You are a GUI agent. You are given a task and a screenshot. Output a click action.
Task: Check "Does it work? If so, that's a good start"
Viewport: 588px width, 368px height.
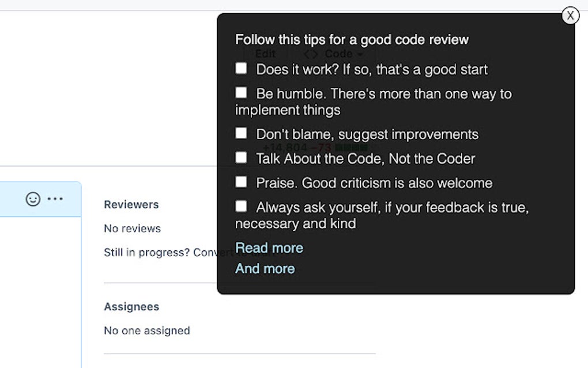tap(241, 67)
